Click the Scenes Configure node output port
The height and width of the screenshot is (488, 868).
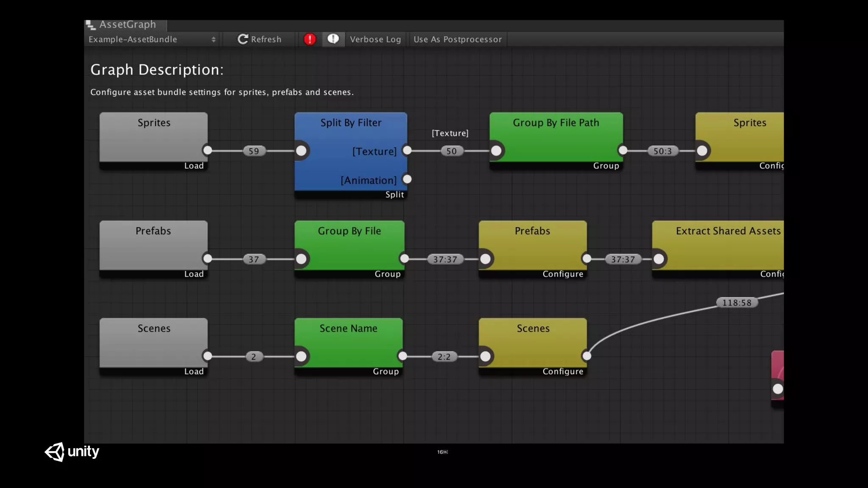click(587, 356)
